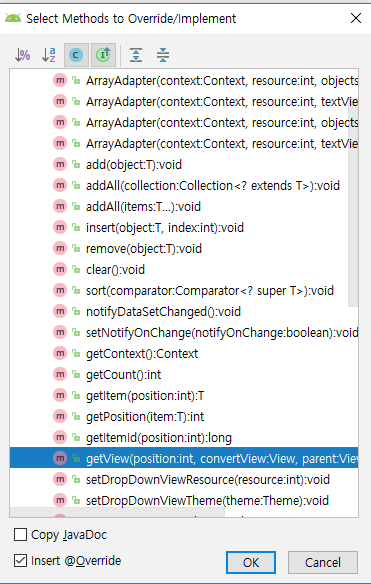This screenshot has height=584, width=371.
Task: Select setNotifyOnChange method
Action: [184, 332]
